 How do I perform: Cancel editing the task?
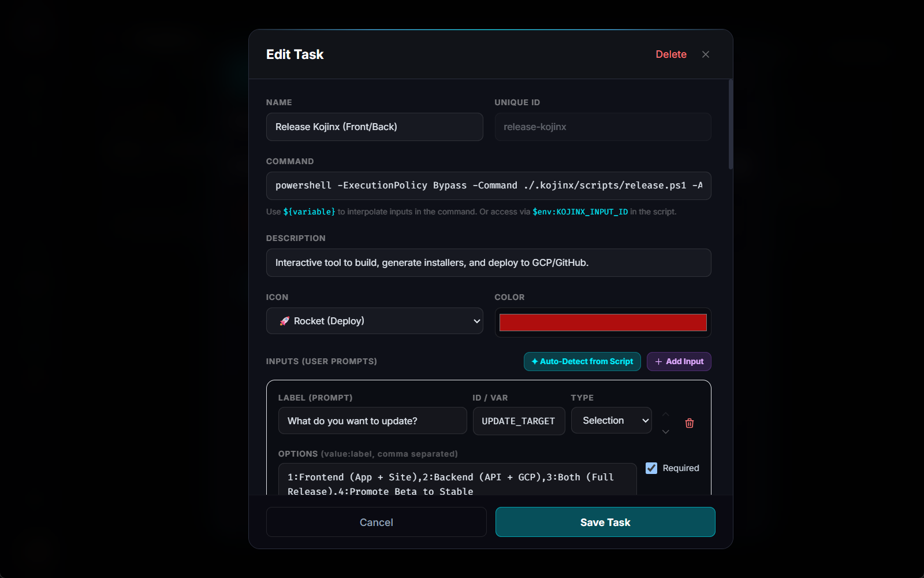[x=377, y=522]
